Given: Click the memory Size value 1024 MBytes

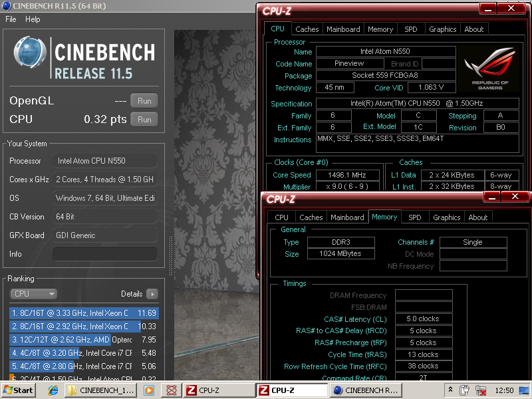Looking at the screenshot, I should 341,254.
